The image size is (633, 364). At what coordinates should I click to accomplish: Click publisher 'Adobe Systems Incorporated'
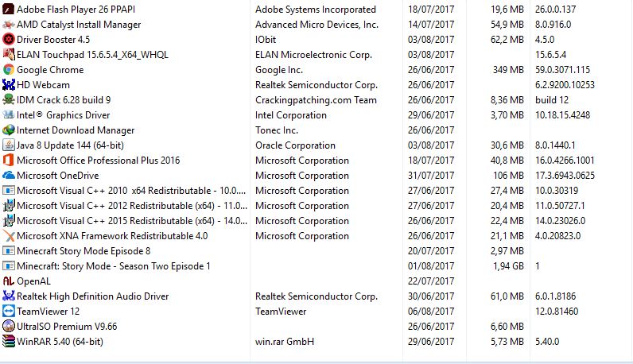[316, 10]
